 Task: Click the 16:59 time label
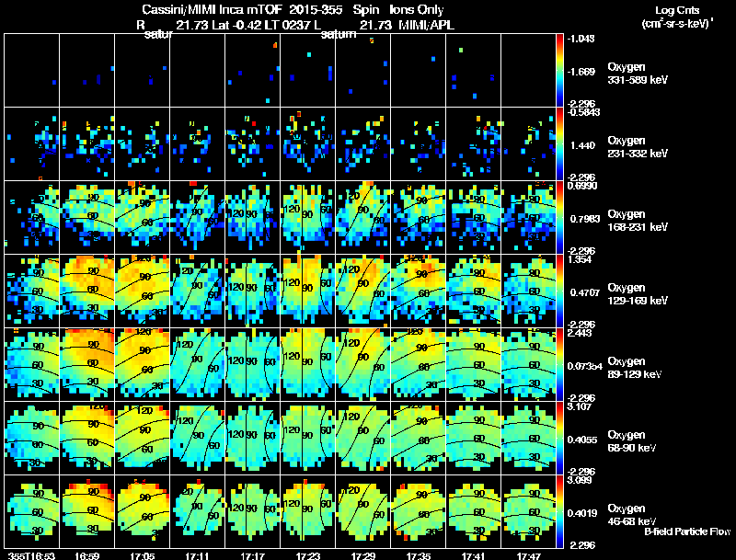[86, 556]
